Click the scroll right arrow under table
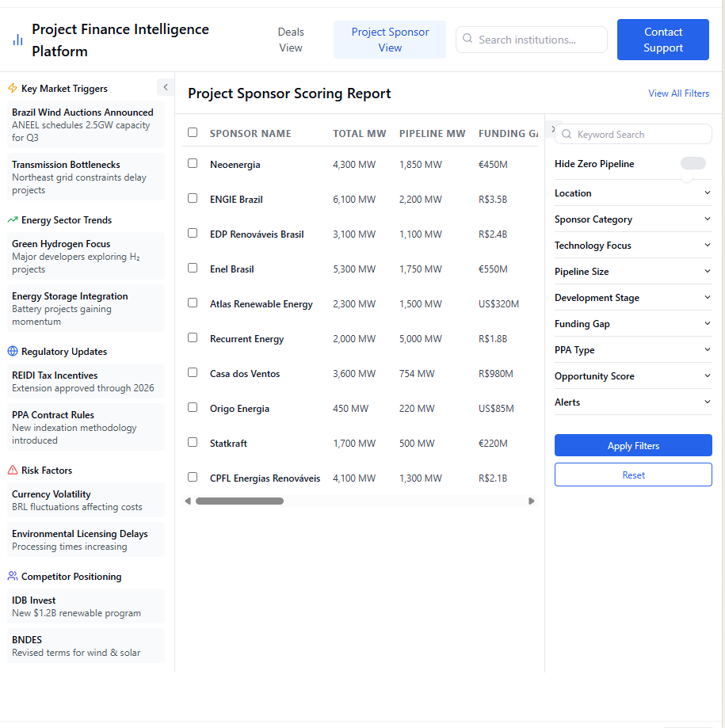This screenshot has width=725, height=728. point(532,501)
